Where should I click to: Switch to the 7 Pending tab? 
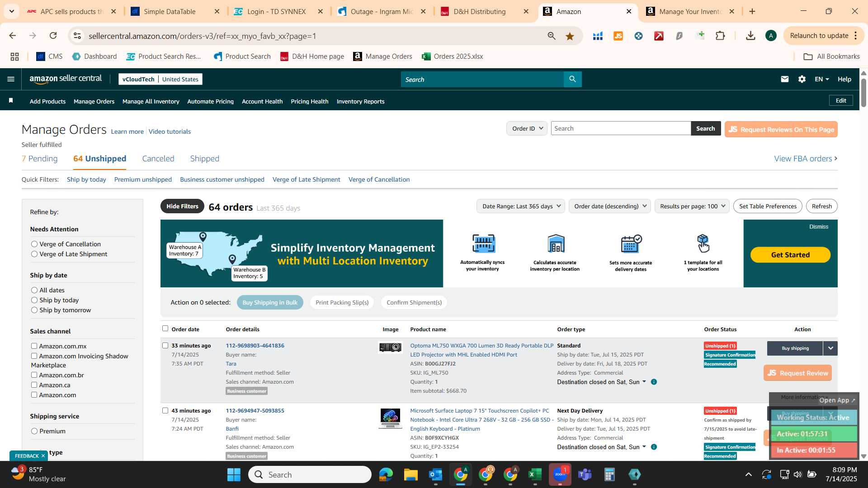tap(40, 159)
